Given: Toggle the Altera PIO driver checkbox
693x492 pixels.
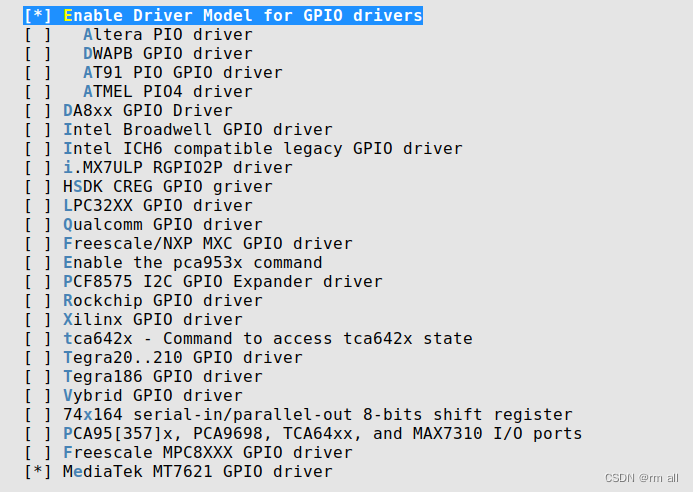Looking at the screenshot, I should click(x=38, y=34).
